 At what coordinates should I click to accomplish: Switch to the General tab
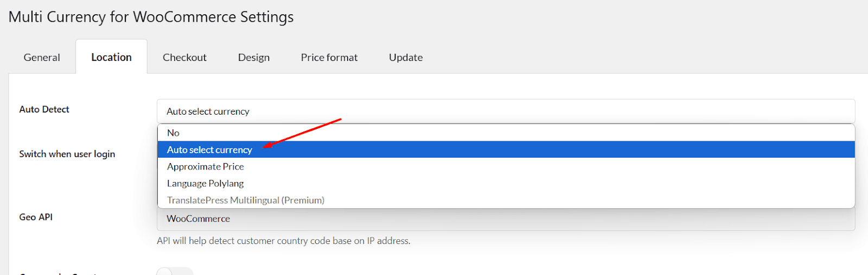pos(42,57)
